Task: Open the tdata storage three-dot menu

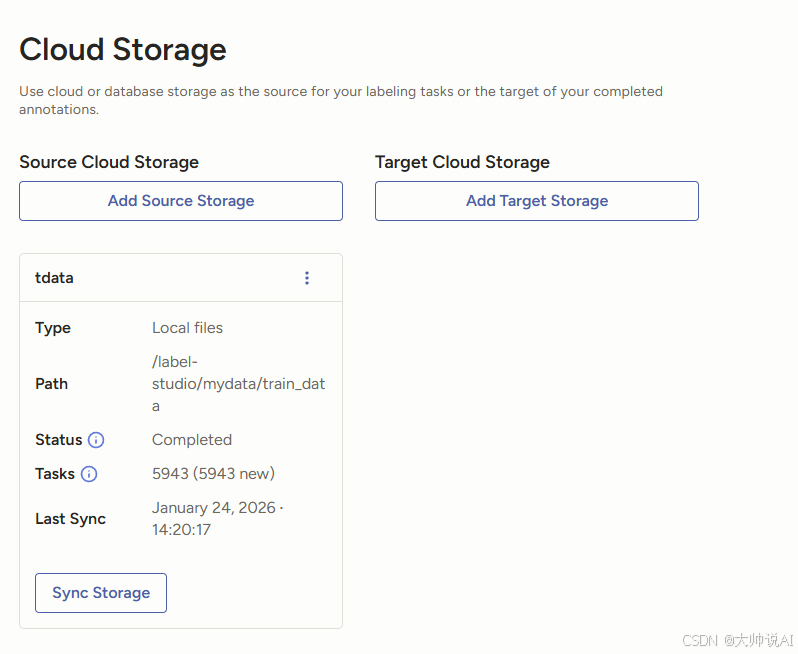Action: [307, 278]
